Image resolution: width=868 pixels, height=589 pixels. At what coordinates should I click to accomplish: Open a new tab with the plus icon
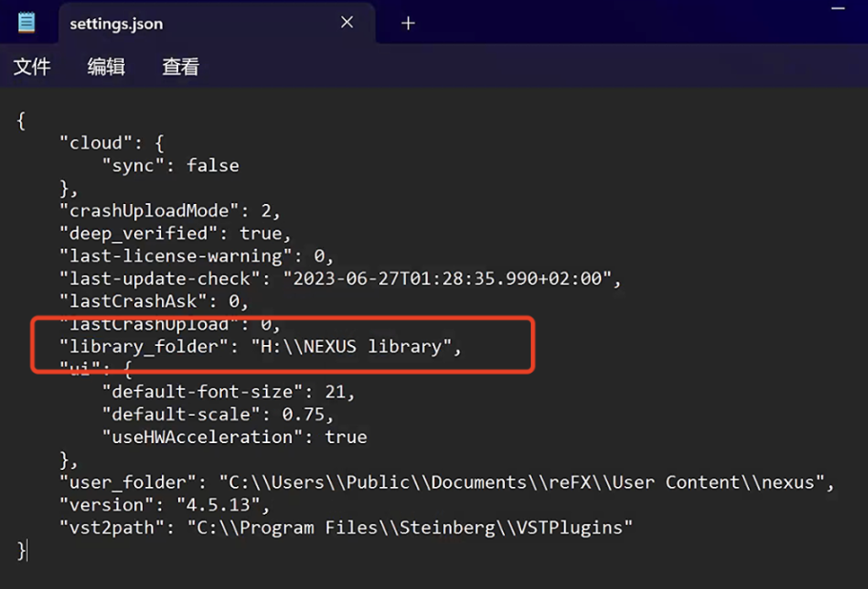pos(408,23)
